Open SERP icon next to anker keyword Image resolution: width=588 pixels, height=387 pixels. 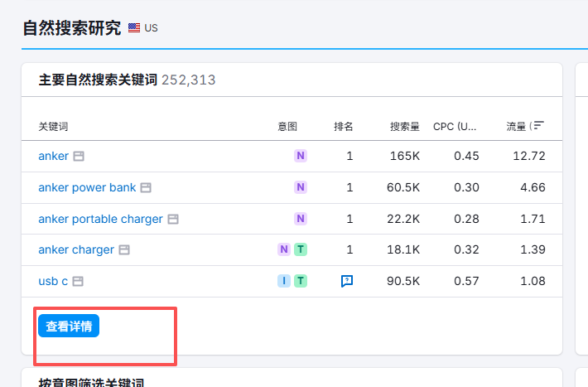[79, 156]
